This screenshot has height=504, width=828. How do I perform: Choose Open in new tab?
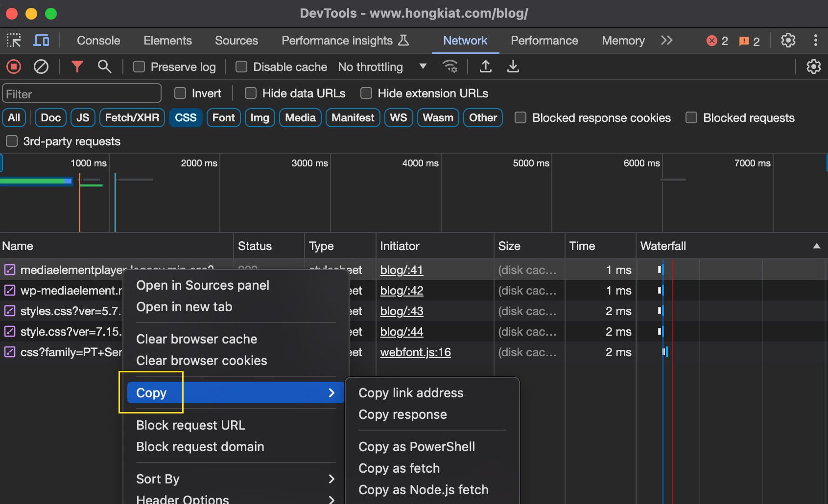click(184, 307)
